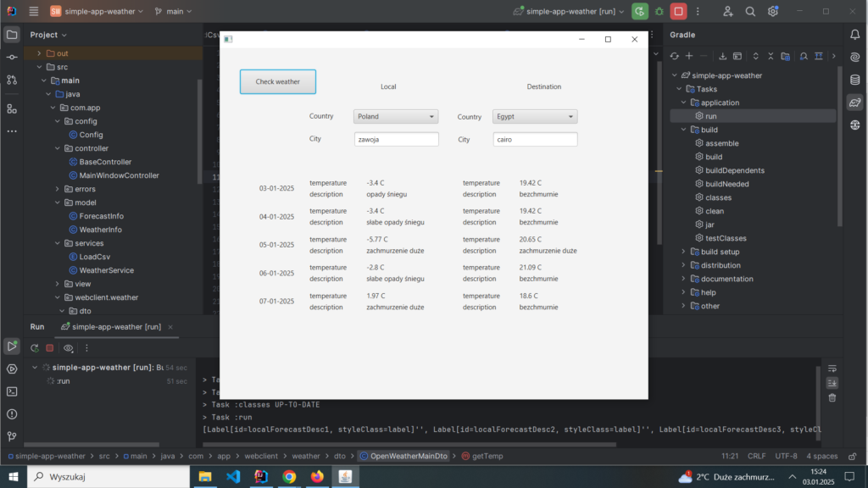
Task: Open IDE settings gear icon
Action: click(773, 11)
